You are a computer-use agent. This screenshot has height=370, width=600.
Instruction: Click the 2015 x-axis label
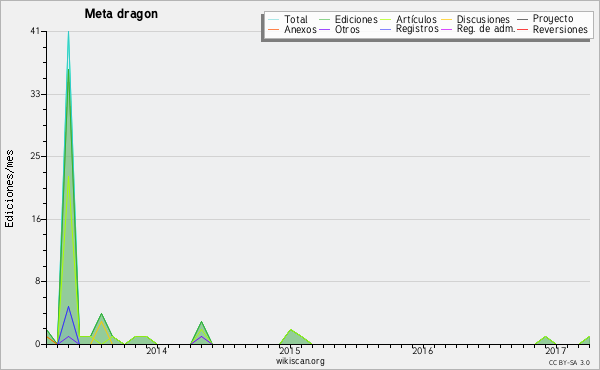[290, 351]
